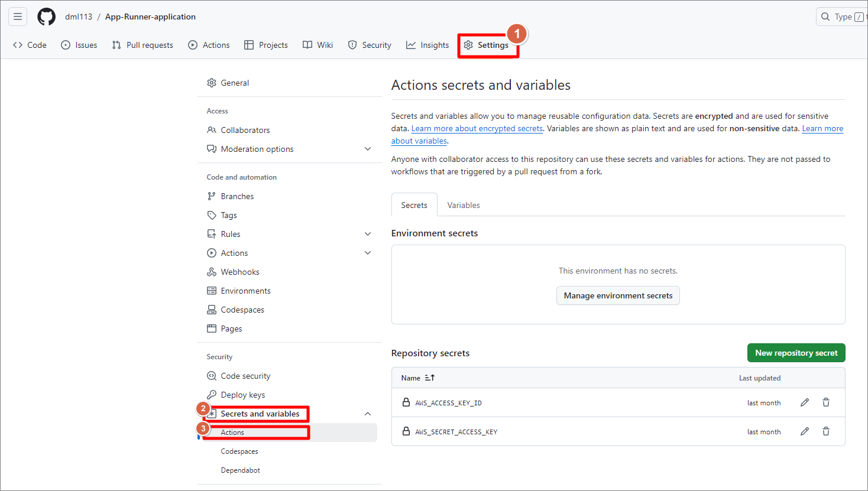868x491 pixels.
Task: Click the search magnifier icon
Action: (x=825, y=17)
